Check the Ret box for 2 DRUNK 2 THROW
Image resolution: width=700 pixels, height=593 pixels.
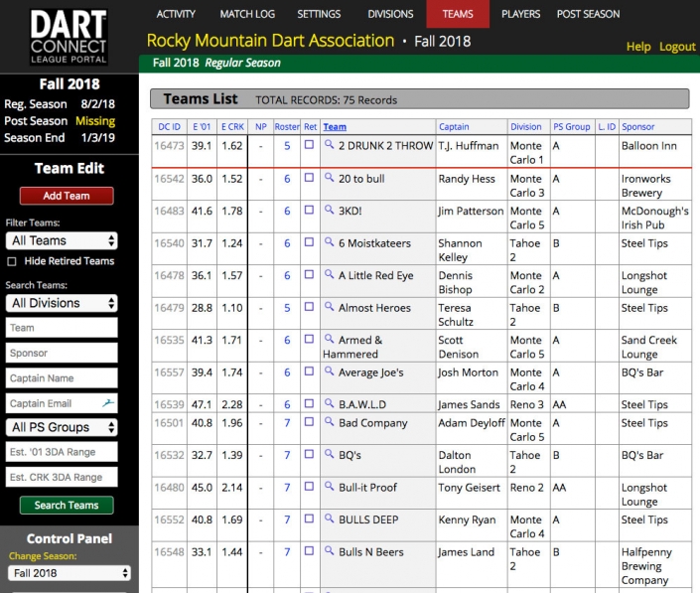[309, 145]
